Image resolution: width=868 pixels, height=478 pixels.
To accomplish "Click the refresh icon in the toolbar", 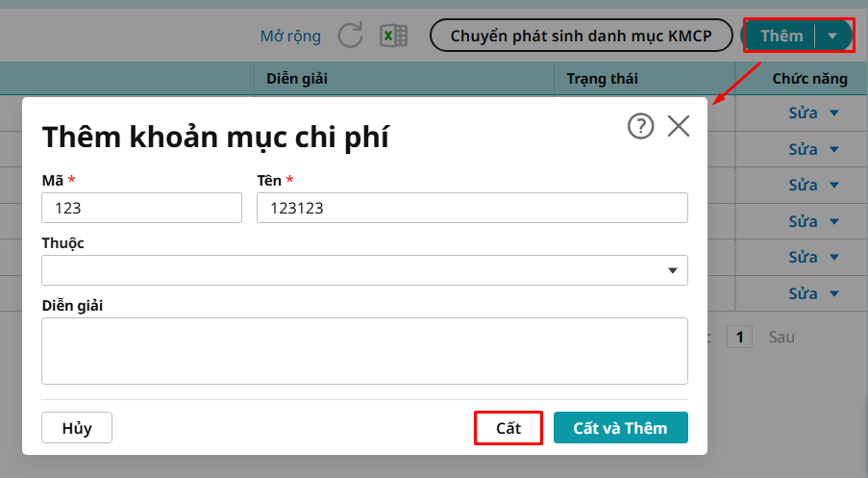I will pos(351,37).
